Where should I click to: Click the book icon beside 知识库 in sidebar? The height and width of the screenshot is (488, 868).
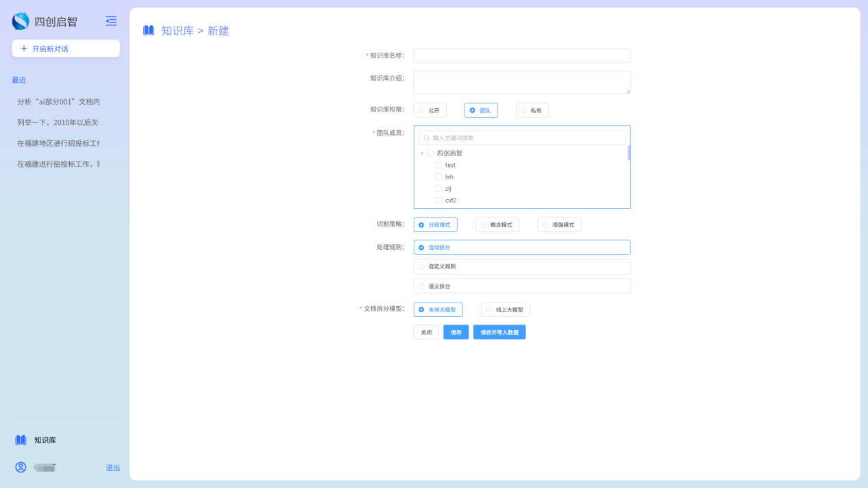pyautogui.click(x=21, y=440)
